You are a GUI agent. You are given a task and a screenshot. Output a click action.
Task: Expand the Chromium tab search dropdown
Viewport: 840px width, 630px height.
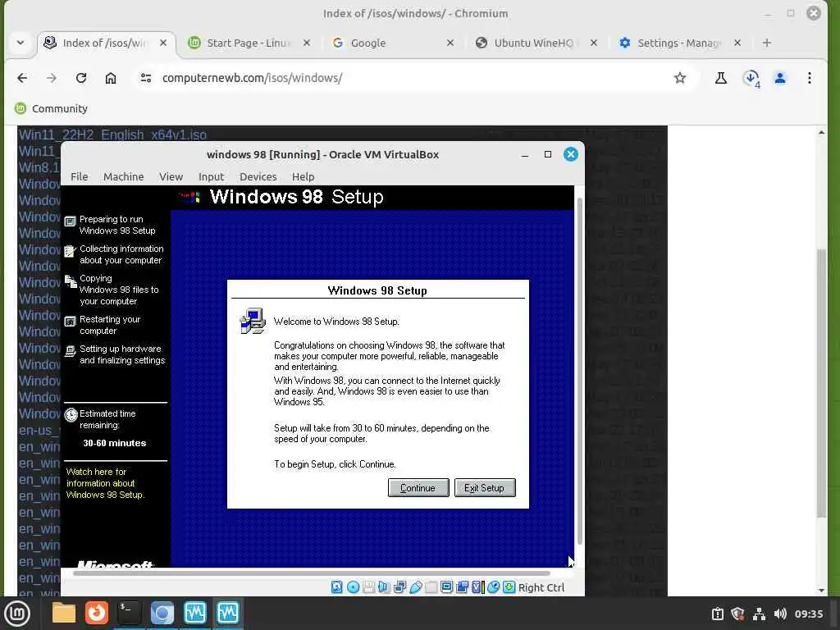(21, 43)
